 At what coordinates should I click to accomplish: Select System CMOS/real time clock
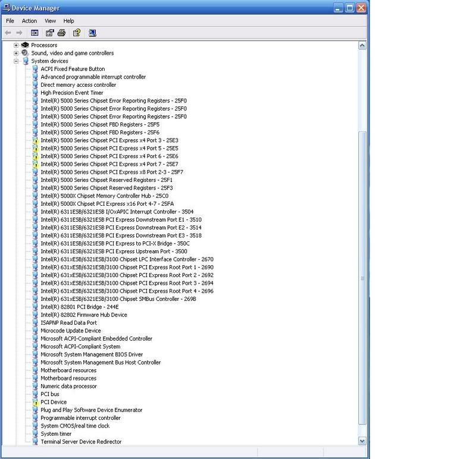click(76, 426)
